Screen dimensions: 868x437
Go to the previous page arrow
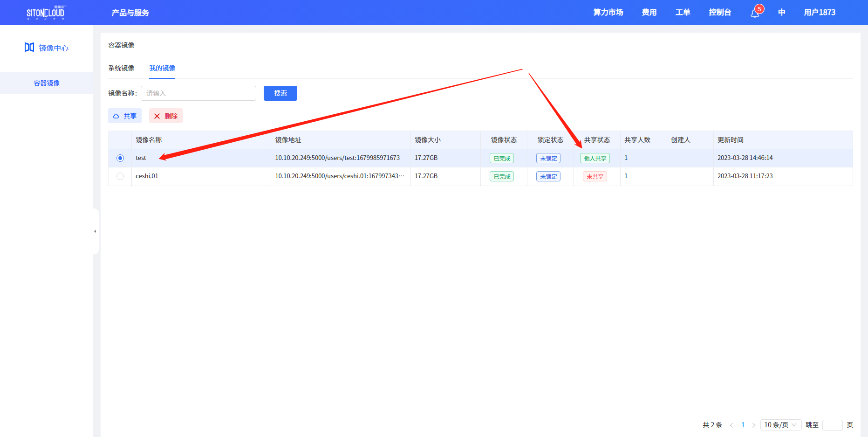pos(731,425)
